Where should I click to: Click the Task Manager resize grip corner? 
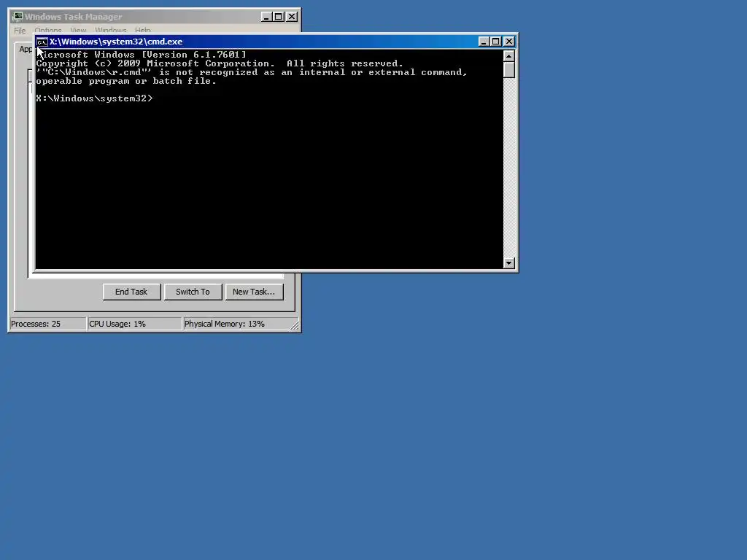(295, 326)
